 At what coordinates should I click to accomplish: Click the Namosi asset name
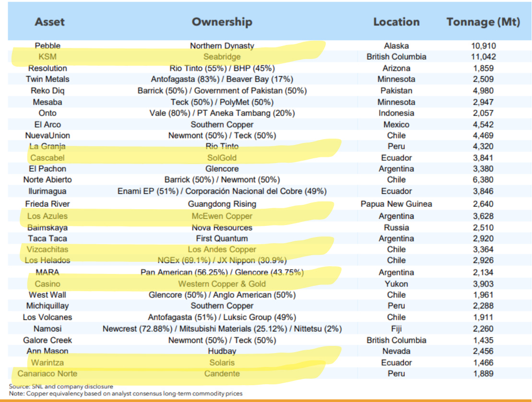[47, 329]
